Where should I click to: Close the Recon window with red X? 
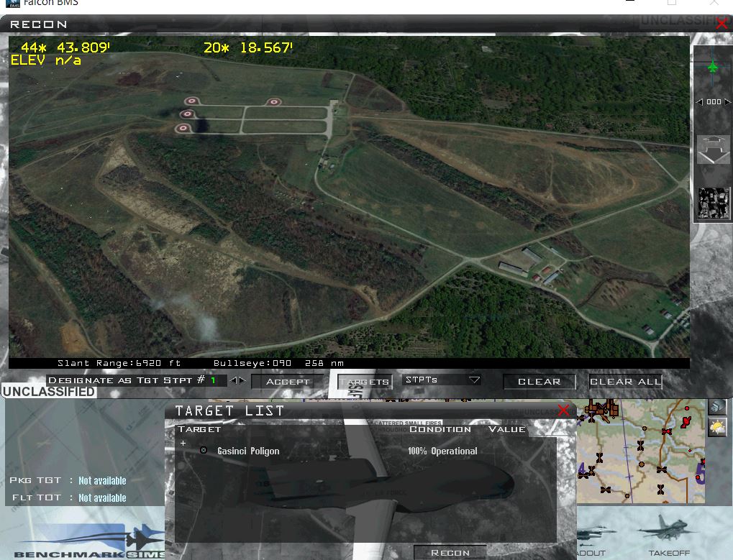[723, 23]
